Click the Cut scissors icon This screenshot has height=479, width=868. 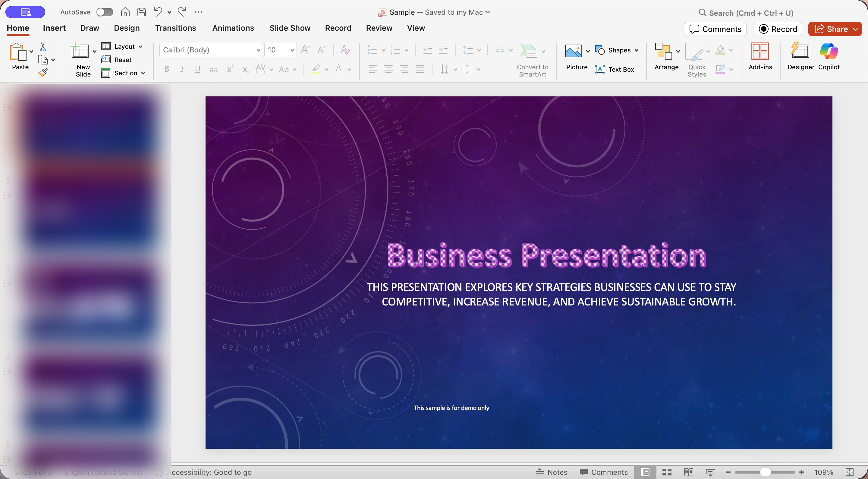(43, 46)
